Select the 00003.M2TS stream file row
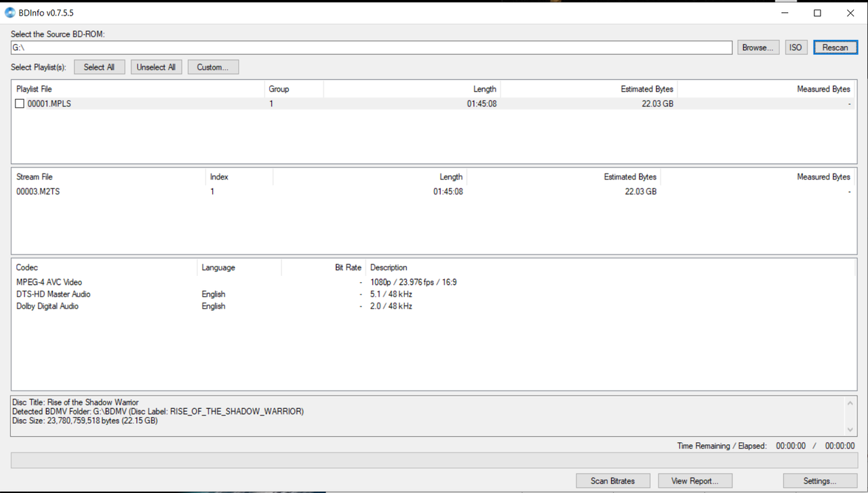Screen dimensions: 868x493 [434, 191]
